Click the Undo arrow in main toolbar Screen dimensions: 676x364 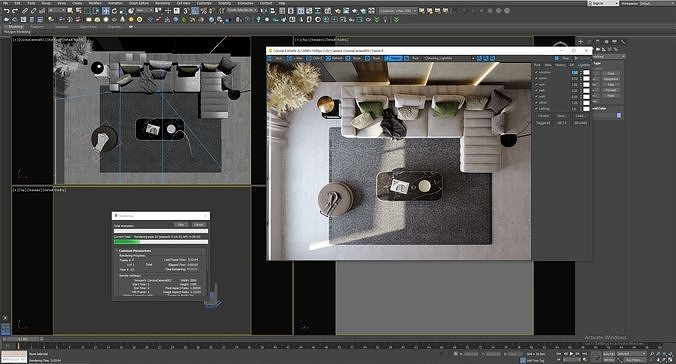click(x=6, y=10)
